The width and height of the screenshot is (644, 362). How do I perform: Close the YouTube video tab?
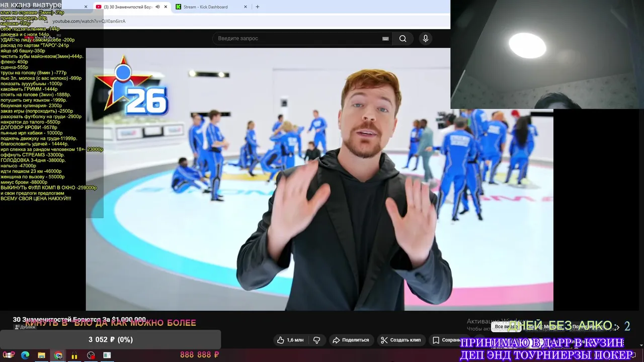click(x=166, y=7)
